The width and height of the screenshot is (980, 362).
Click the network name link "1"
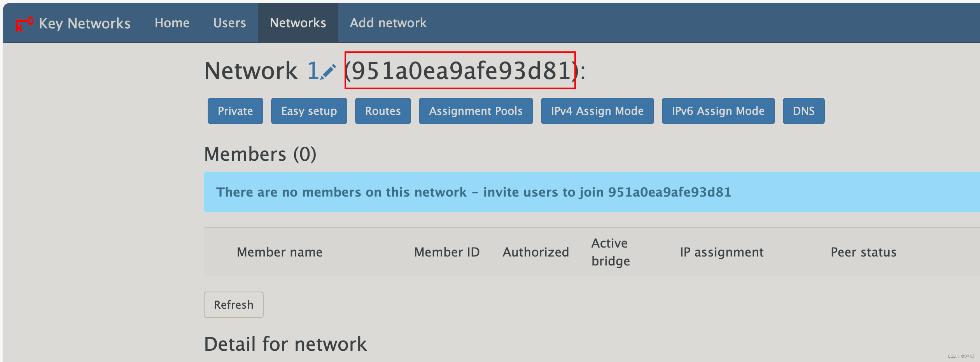point(313,71)
